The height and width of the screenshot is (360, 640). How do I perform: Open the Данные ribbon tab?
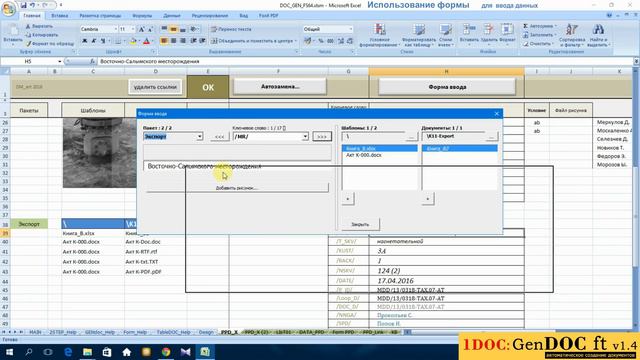[172, 16]
